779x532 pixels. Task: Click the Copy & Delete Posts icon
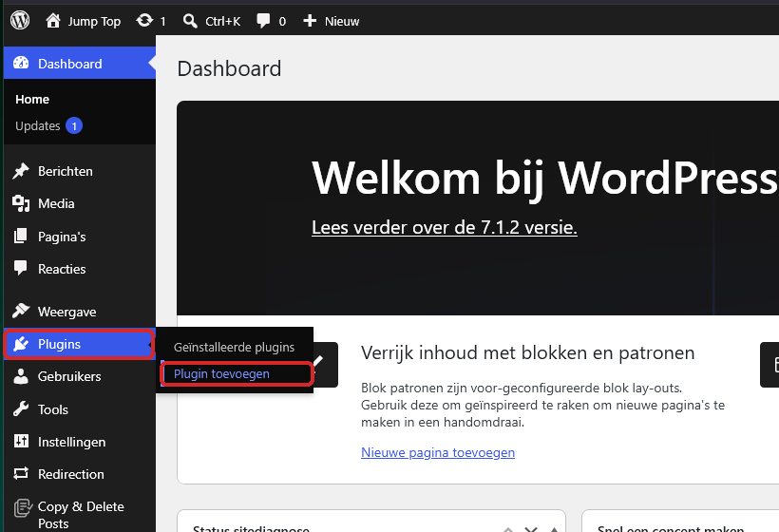(x=23, y=507)
